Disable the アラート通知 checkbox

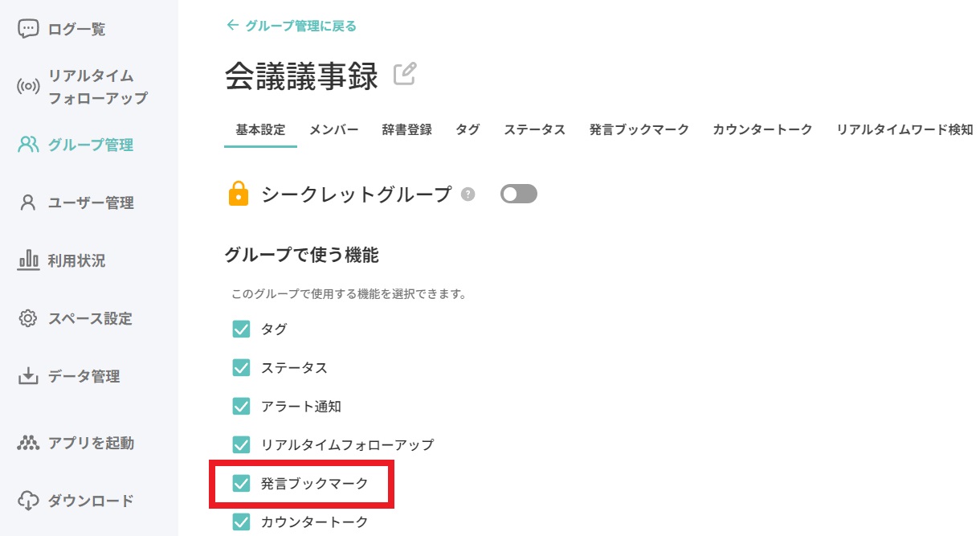point(241,406)
